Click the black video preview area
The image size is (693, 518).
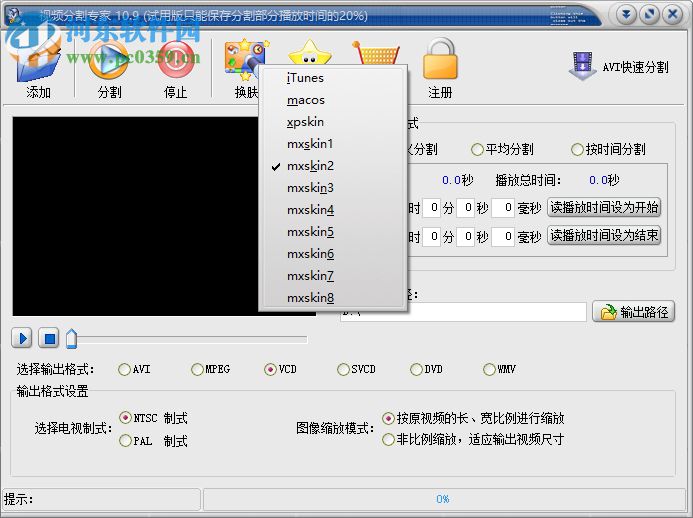(135, 216)
